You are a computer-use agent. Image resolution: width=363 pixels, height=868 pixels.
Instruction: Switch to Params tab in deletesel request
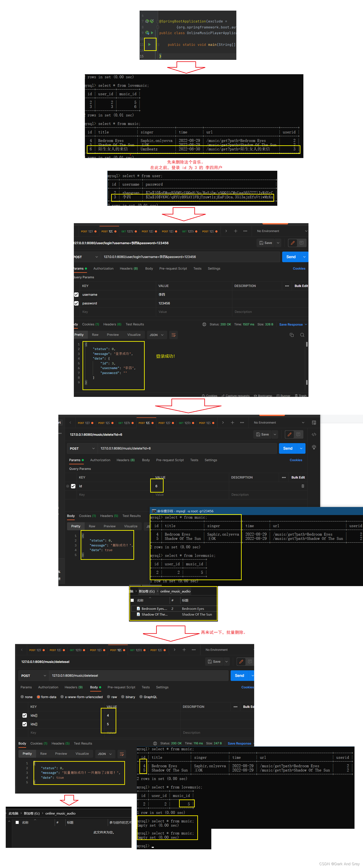click(x=26, y=687)
